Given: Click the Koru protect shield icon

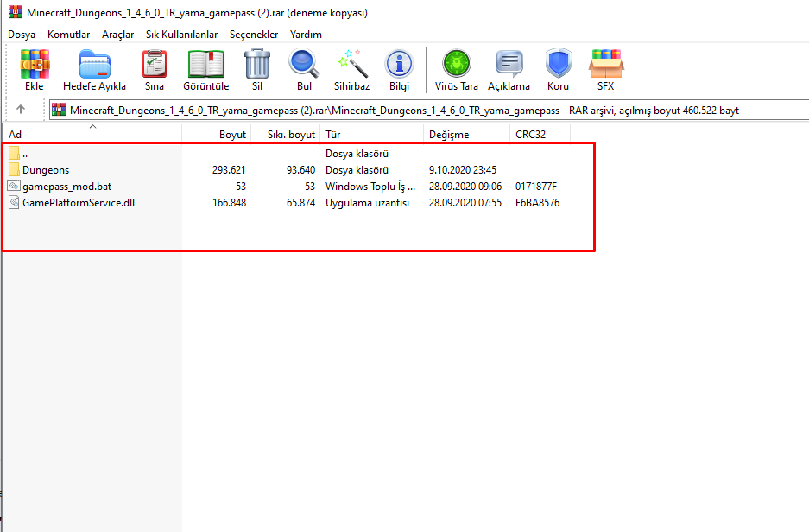Looking at the screenshot, I should coord(559,63).
